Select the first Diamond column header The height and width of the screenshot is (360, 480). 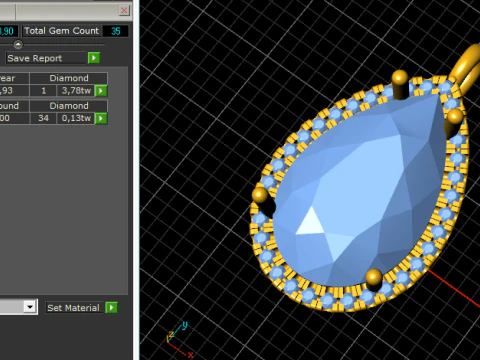[x=69, y=78]
